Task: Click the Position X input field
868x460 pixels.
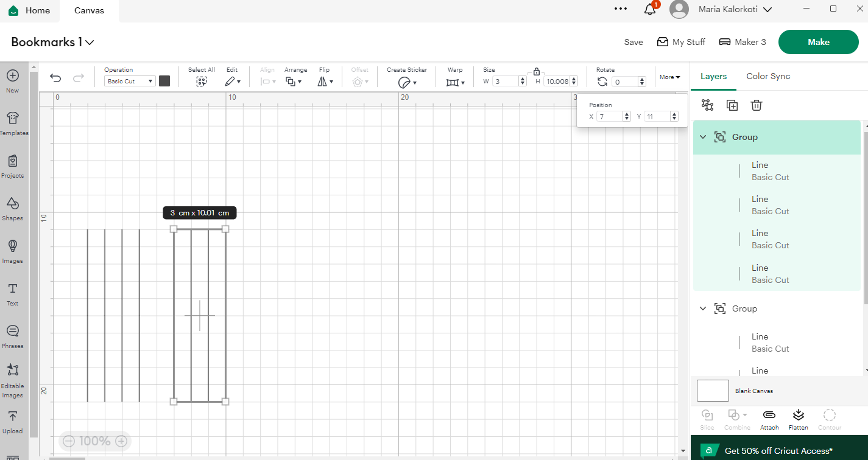Action: coord(610,116)
